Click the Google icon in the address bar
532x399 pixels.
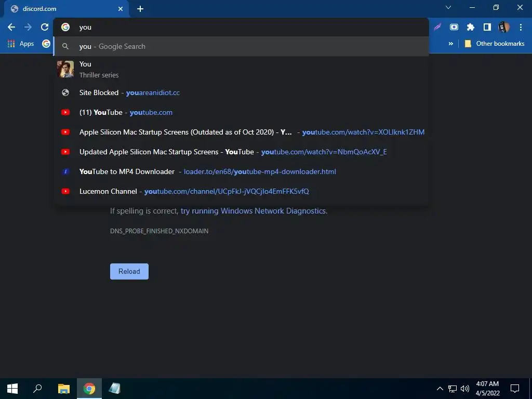coord(65,27)
